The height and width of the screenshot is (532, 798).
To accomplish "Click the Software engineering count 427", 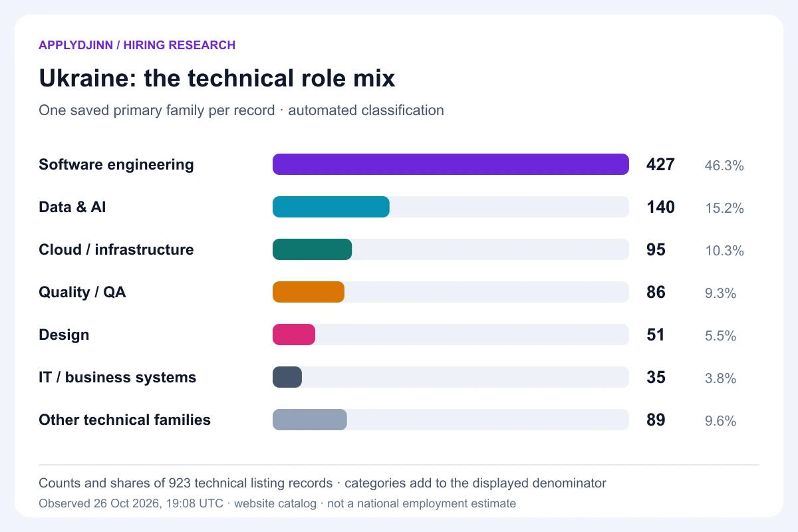I will click(660, 164).
